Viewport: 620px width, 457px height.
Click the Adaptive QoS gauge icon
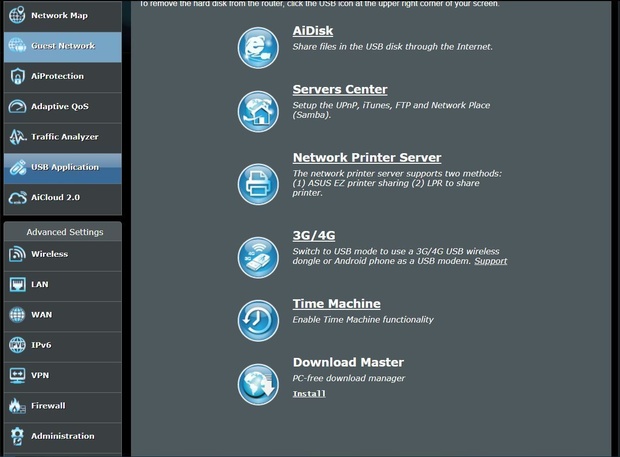pyautogui.click(x=17, y=107)
